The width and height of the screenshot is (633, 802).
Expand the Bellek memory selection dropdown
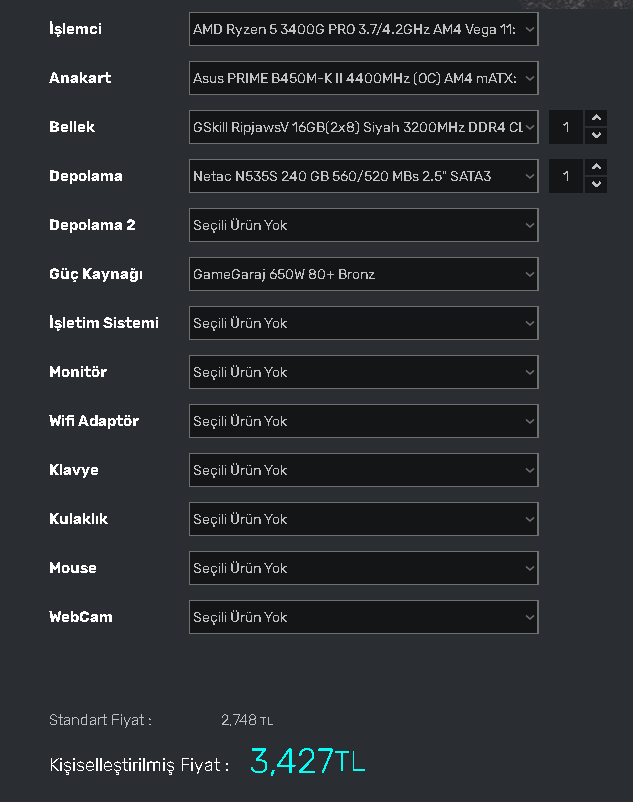click(363, 127)
